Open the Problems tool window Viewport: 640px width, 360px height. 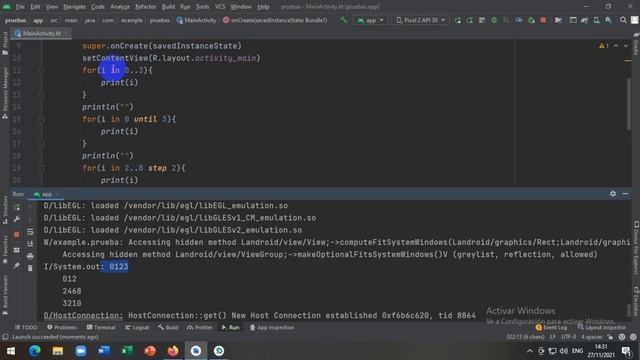click(62, 327)
